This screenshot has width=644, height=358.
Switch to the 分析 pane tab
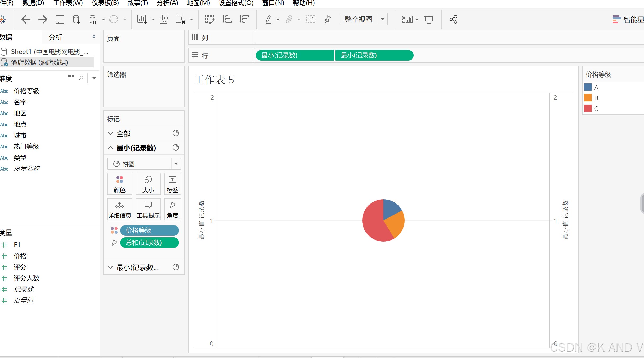tap(56, 37)
